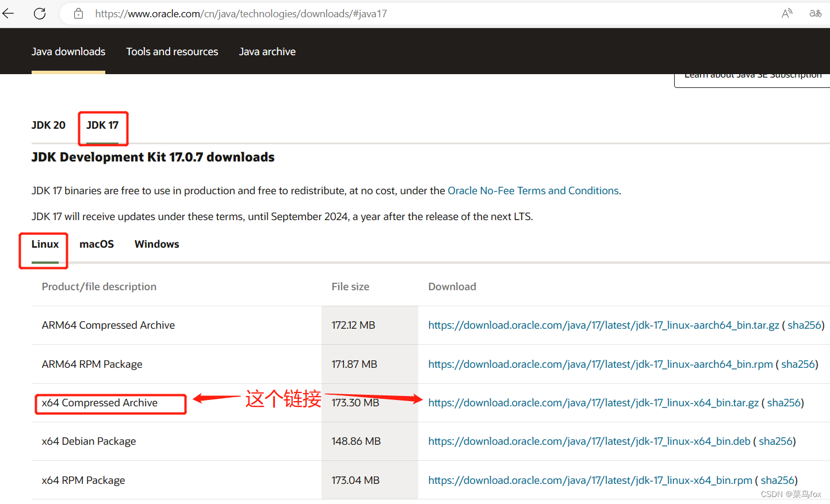Open the Read aloud icon in address bar
Screen dimensions: 830x504
(x=787, y=13)
